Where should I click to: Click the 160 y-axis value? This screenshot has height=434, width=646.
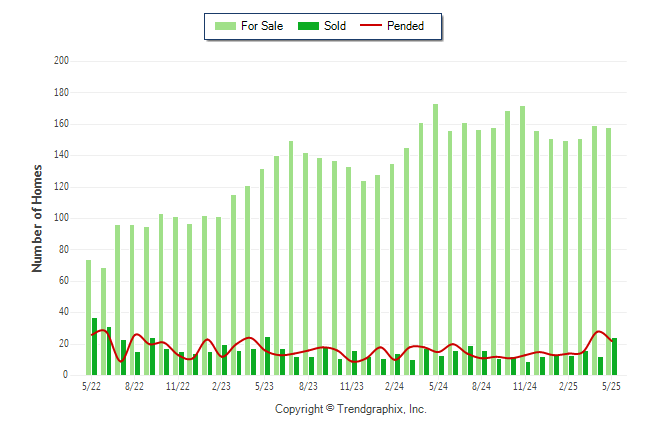tap(61, 124)
